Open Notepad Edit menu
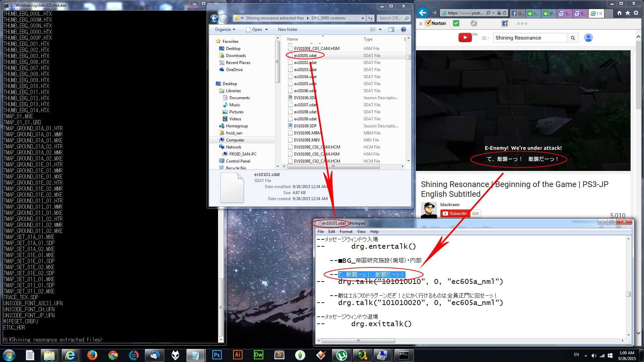Screen dimensions: 644x362 click(331, 232)
